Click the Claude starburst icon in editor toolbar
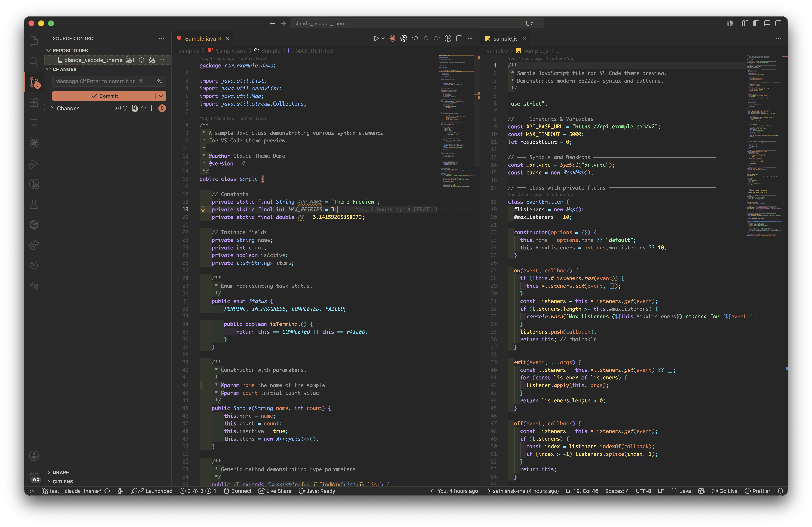Viewport: 812px width, 527px height. (393, 39)
